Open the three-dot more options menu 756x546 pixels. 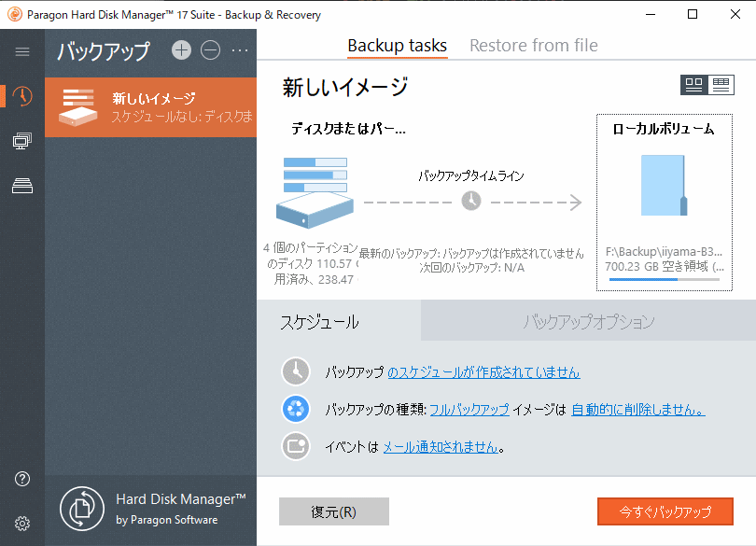240,50
